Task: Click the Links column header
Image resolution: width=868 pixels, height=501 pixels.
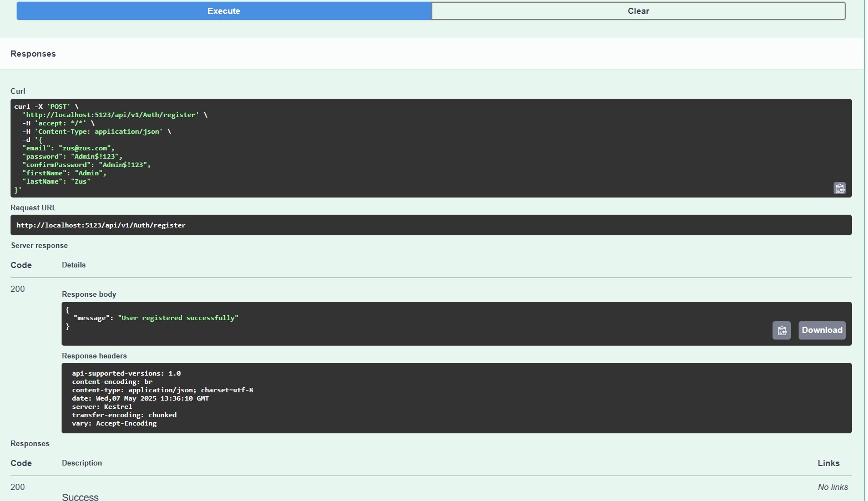Action: 829,463
